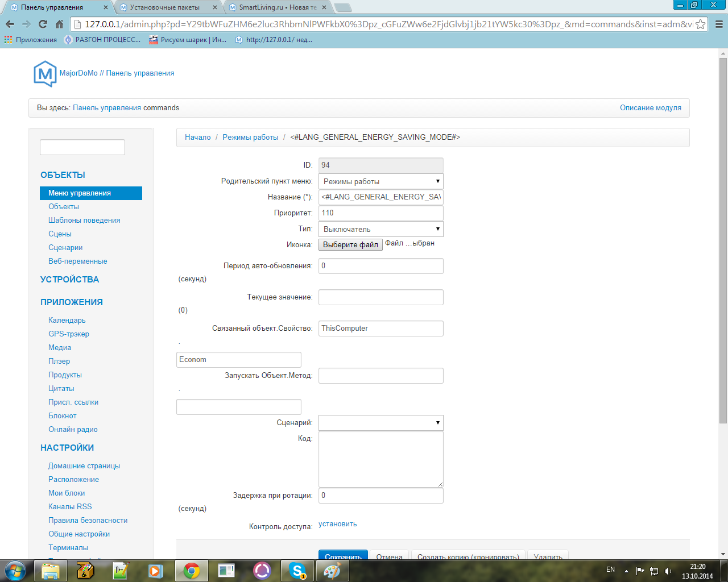
Task: Open the http://127.0.0.1/ bookmark
Action: (x=274, y=40)
